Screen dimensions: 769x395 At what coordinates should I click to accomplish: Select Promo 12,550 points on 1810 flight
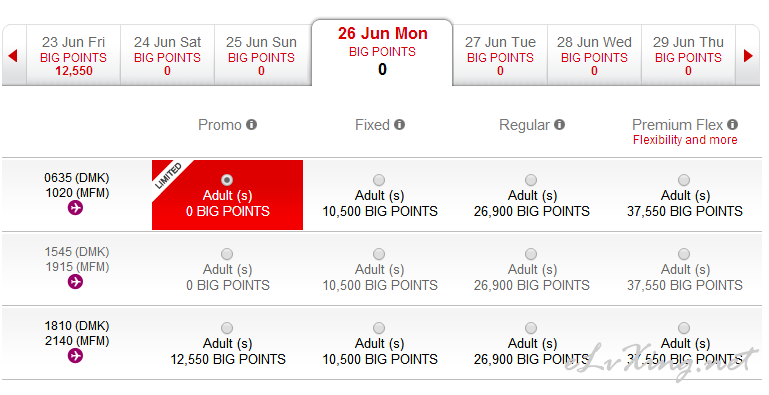(x=227, y=328)
